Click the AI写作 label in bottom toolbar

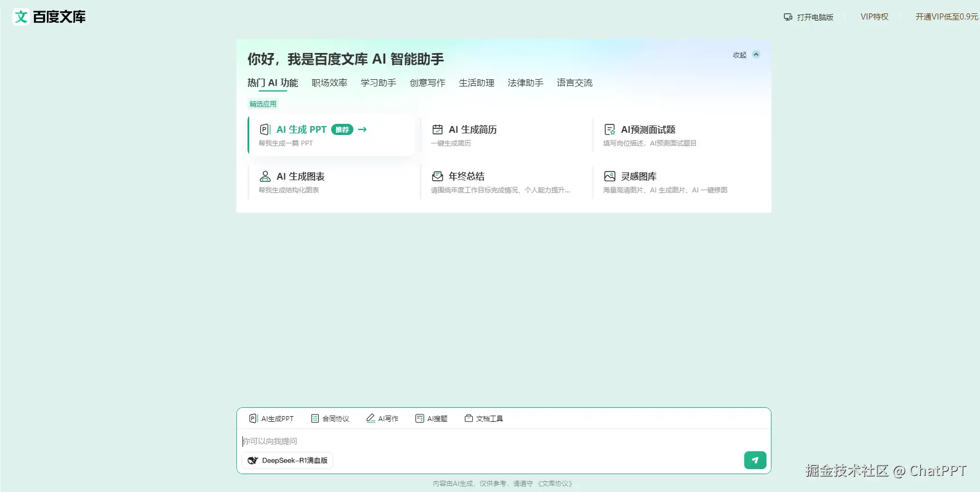pos(389,419)
